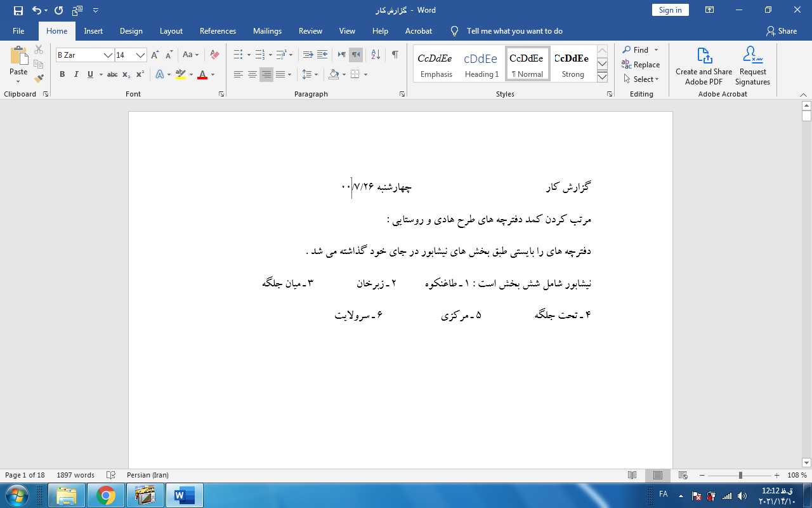
Task: Expand the Styles gallery More arrow
Action: point(602,77)
